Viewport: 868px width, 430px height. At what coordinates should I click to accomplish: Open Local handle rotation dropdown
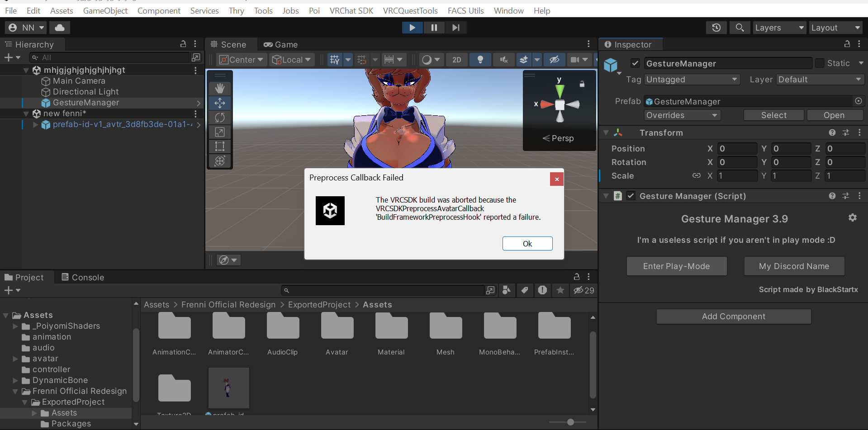[x=292, y=60]
